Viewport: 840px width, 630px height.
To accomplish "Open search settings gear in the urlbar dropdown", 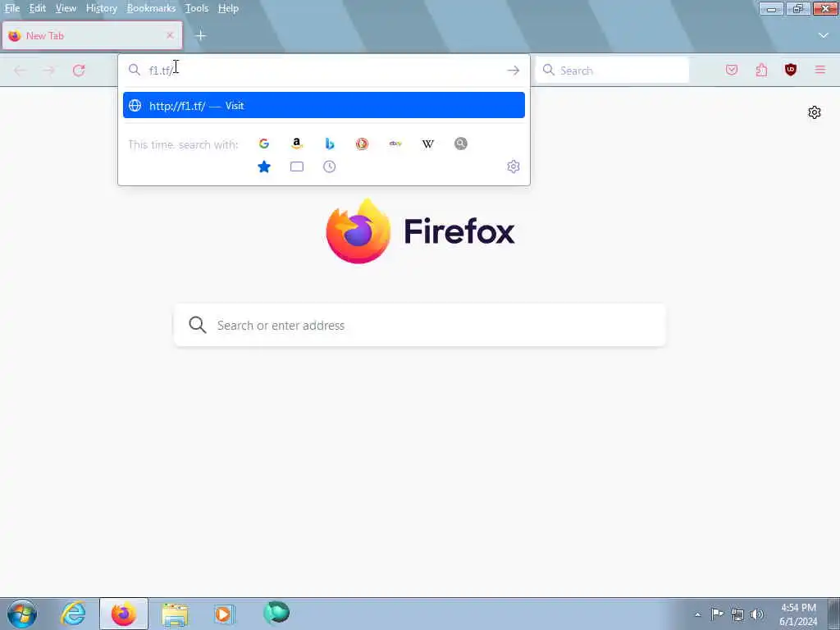I will click(514, 167).
